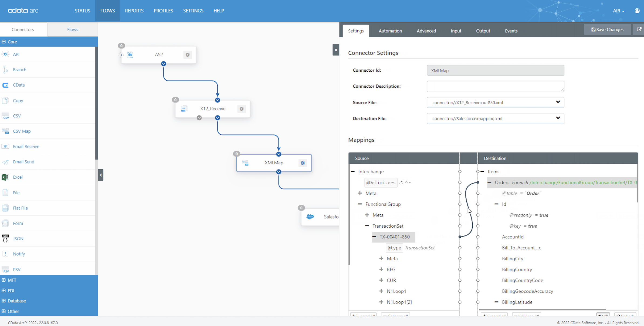Open the REPORTS menu

[134, 11]
